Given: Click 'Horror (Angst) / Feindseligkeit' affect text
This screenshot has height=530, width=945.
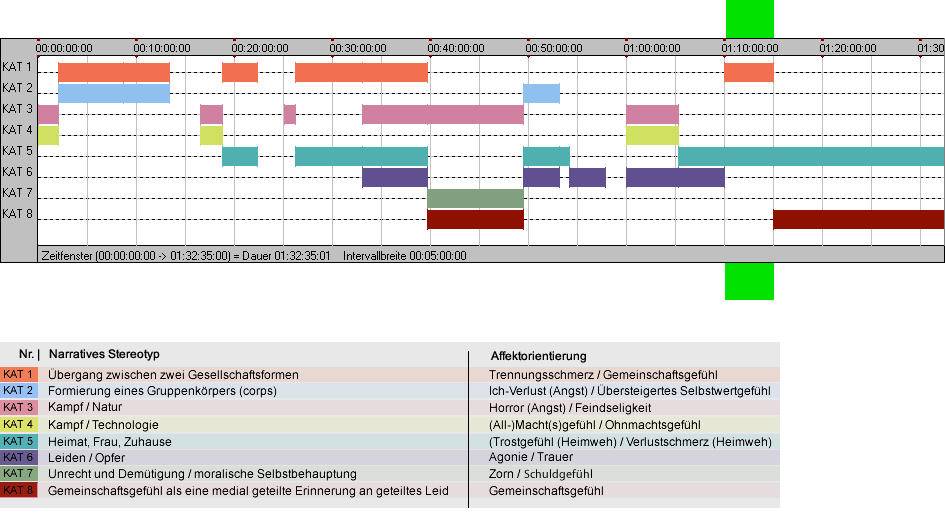Looking at the screenshot, I should pyautogui.click(x=570, y=408).
